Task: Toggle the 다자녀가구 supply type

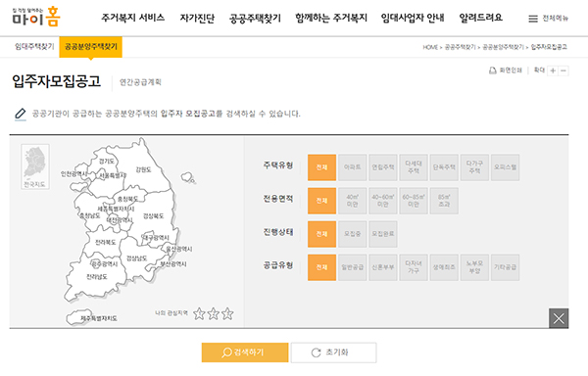Action: point(414,267)
